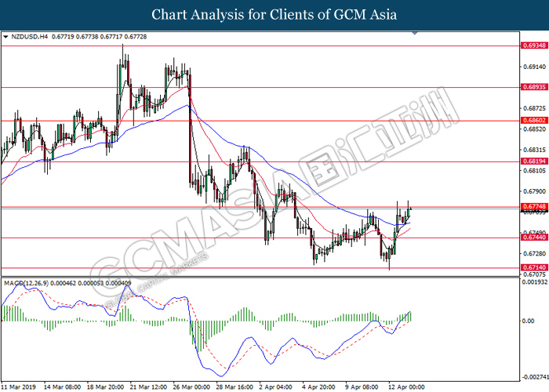Click the small triangle beside NZDUSD,H4
Screen dimensions: 549x392
pyautogui.click(x=5, y=37)
